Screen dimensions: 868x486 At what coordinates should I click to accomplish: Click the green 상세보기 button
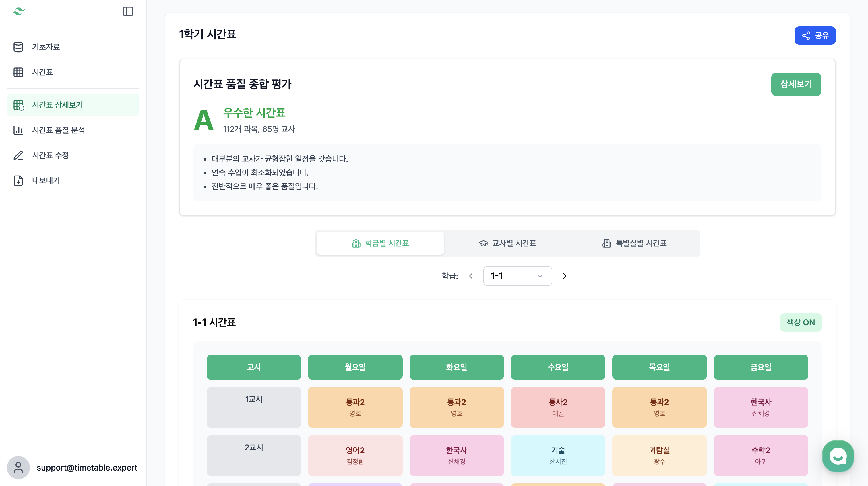click(x=796, y=84)
